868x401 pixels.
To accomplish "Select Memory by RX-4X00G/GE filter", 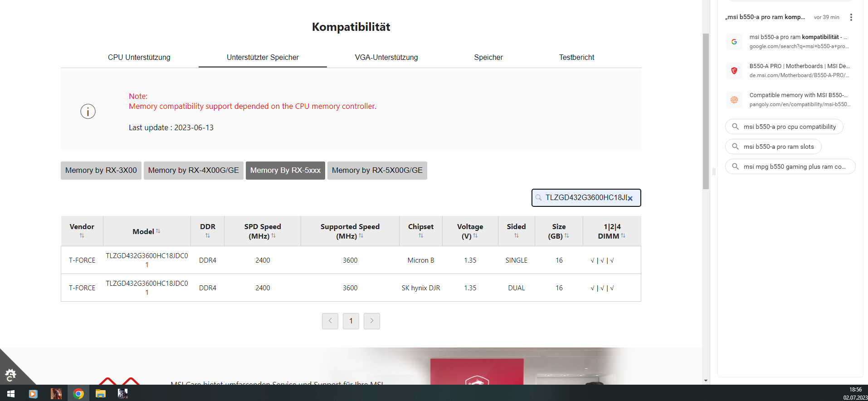I will (194, 171).
